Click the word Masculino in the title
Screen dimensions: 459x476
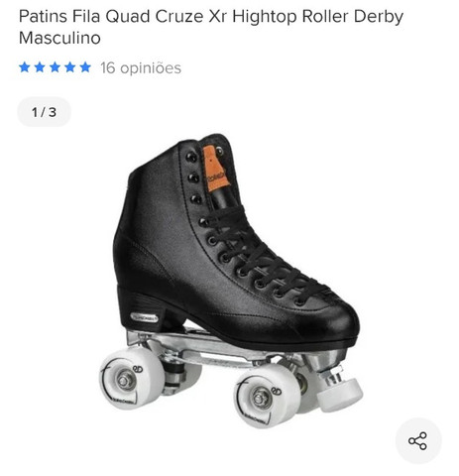[x=59, y=38]
